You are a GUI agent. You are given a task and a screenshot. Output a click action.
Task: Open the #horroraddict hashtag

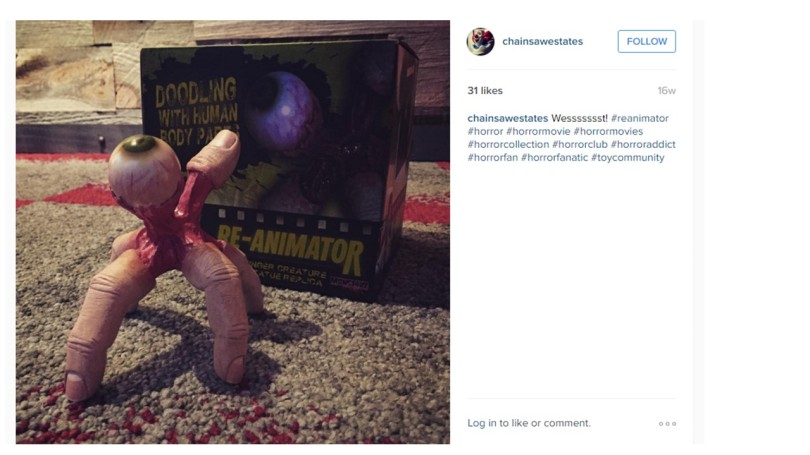tap(643, 144)
